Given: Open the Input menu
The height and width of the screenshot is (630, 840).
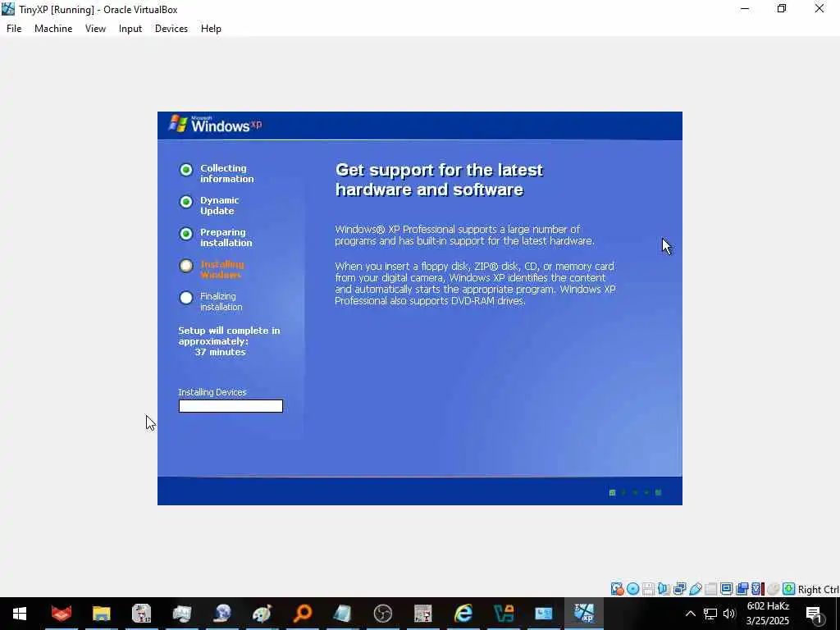Looking at the screenshot, I should pyautogui.click(x=130, y=29).
